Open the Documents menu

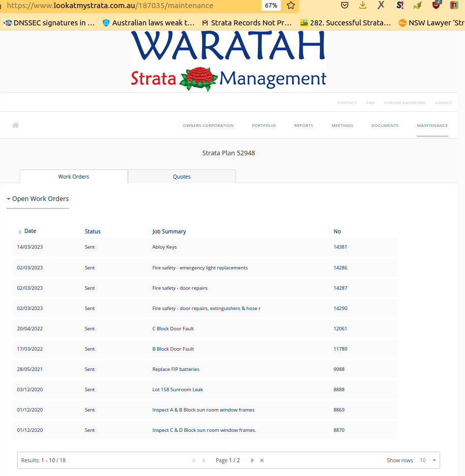[385, 125]
